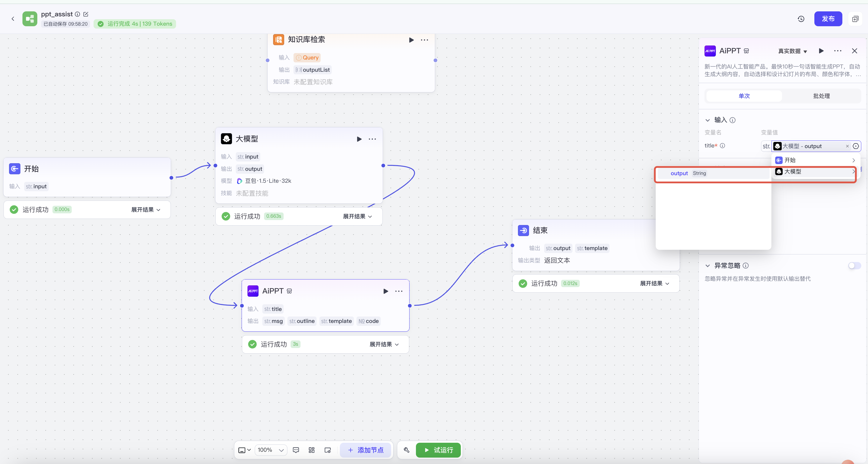
Task: Open the 真实数据 dropdown in AiPPT panel
Action: [x=793, y=51]
